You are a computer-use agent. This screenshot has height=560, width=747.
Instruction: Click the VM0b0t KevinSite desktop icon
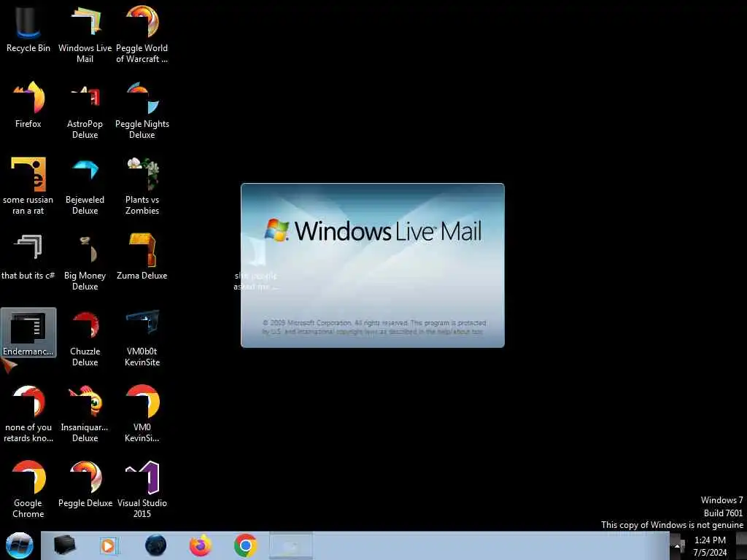(142, 337)
